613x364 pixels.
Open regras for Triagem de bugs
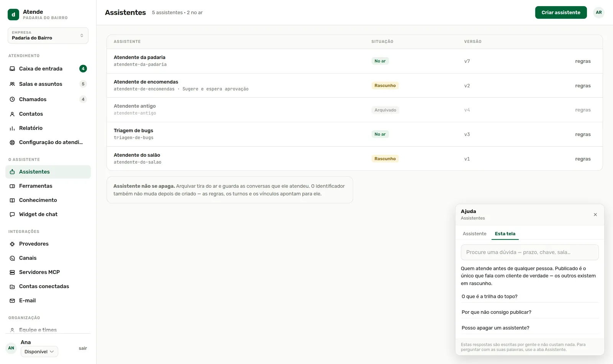click(583, 134)
